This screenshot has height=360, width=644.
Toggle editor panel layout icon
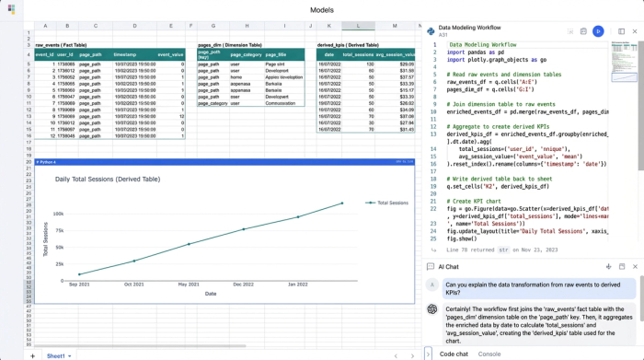[x=621, y=31]
